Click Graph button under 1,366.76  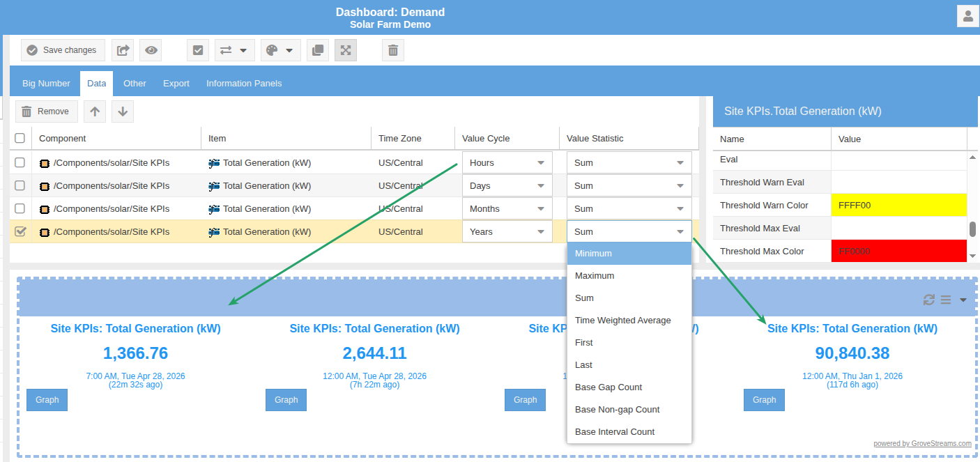tap(47, 400)
